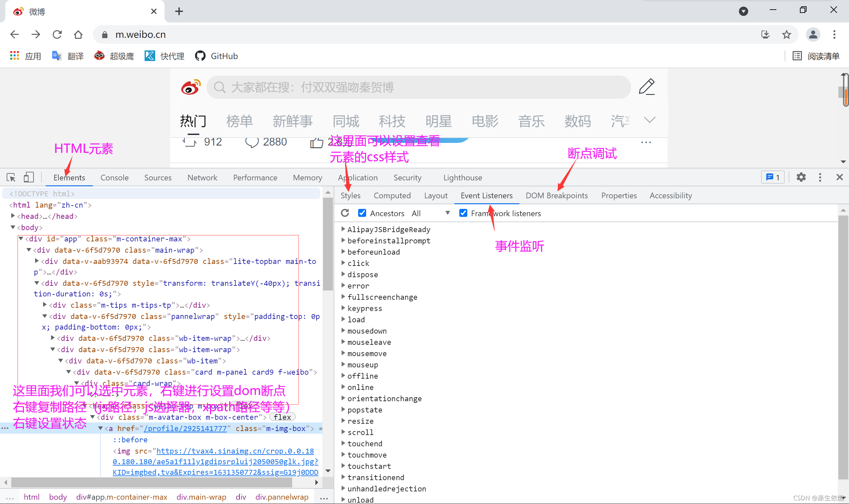The height and width of the screenshot is (504, 849).
Task: Open the 超级鹰 bookmark
Action: coord(114,56)
